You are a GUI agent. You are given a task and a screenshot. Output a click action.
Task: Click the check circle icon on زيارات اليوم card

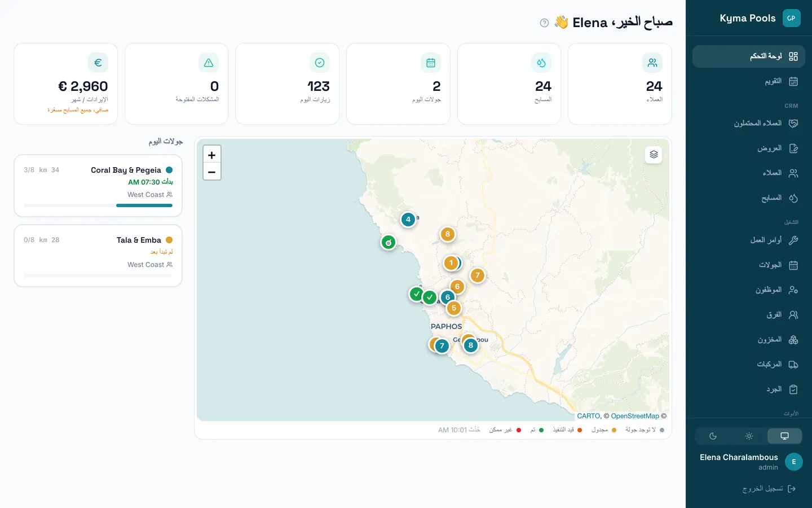pos(320,63)
